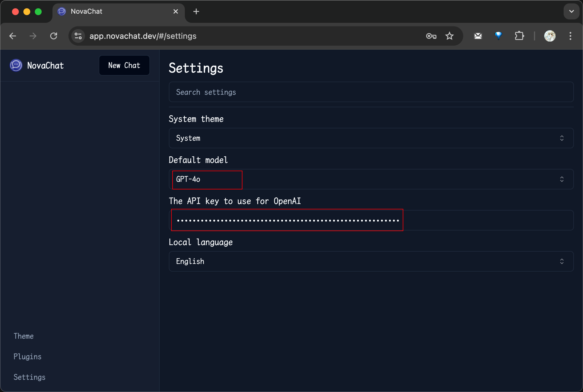This screenshot has width=583, height=392.
Task: Open Settings link in the sidebar
Action: (29, 377)
